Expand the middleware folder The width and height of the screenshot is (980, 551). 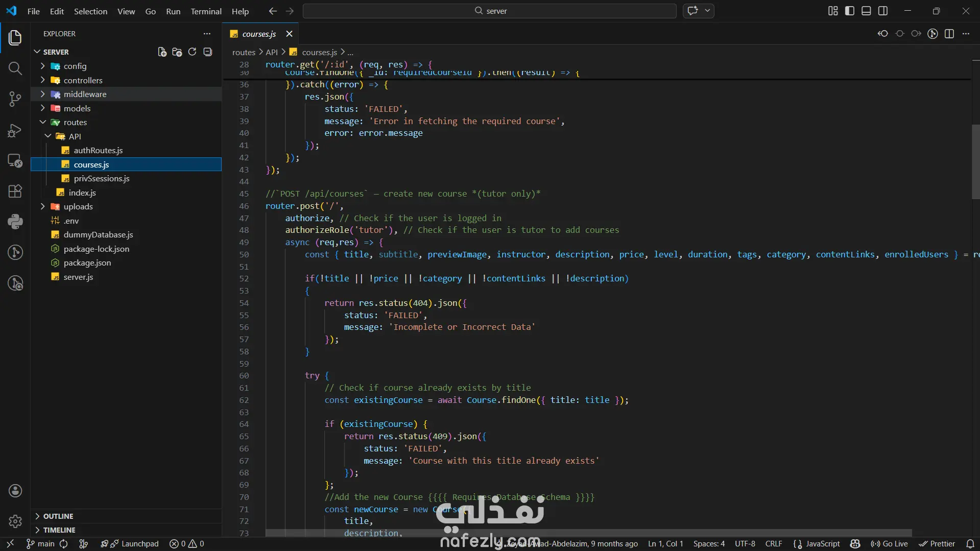pos(126,94)
